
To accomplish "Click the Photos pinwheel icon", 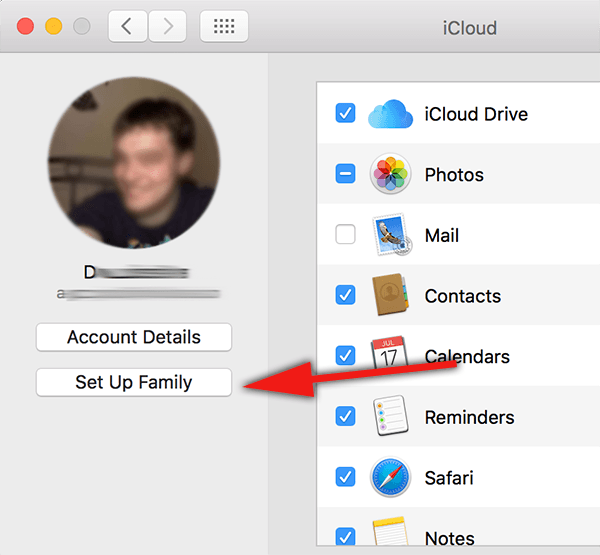I will [x=390, y=173].
